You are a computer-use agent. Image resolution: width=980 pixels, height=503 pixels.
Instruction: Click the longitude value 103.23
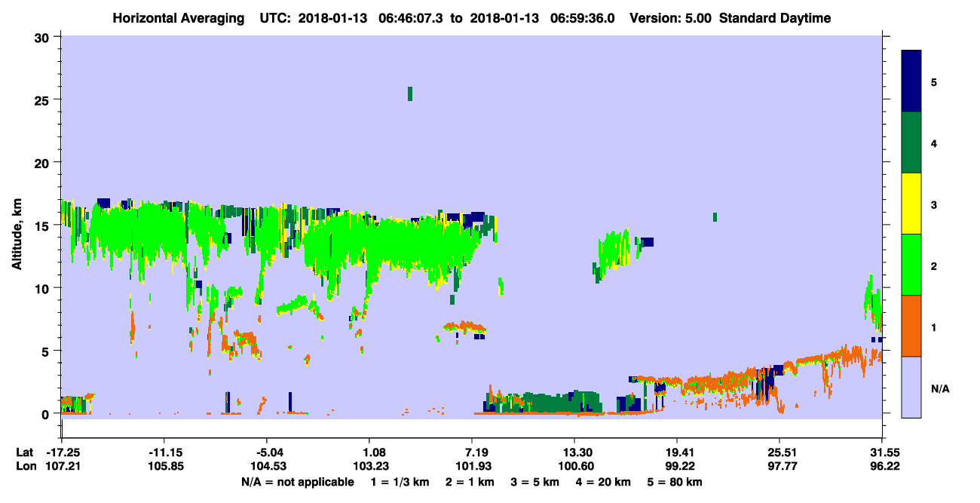(x=369, y=466)
